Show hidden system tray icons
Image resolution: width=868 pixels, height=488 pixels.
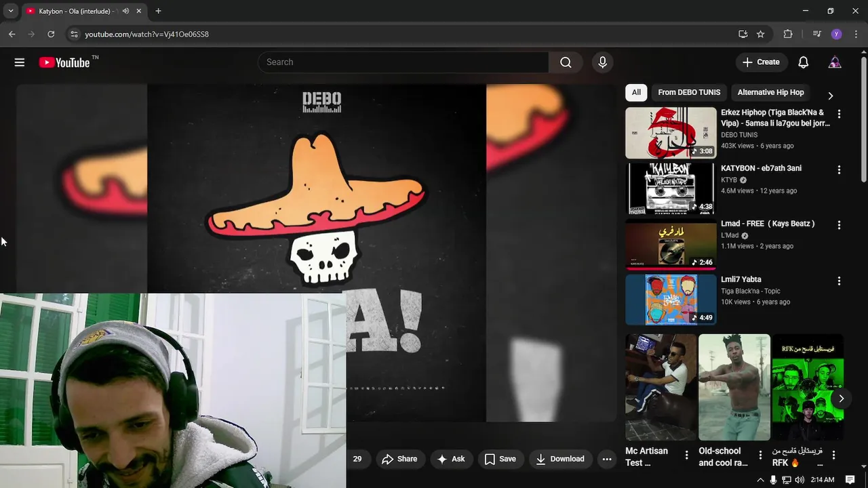click(x=760, y=480)
